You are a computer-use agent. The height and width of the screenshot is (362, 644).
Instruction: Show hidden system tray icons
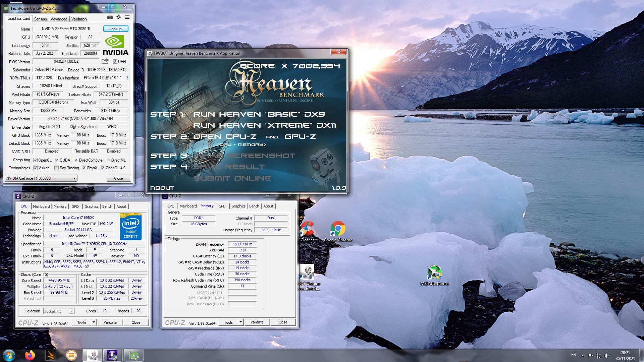click(x=583, y=355)
